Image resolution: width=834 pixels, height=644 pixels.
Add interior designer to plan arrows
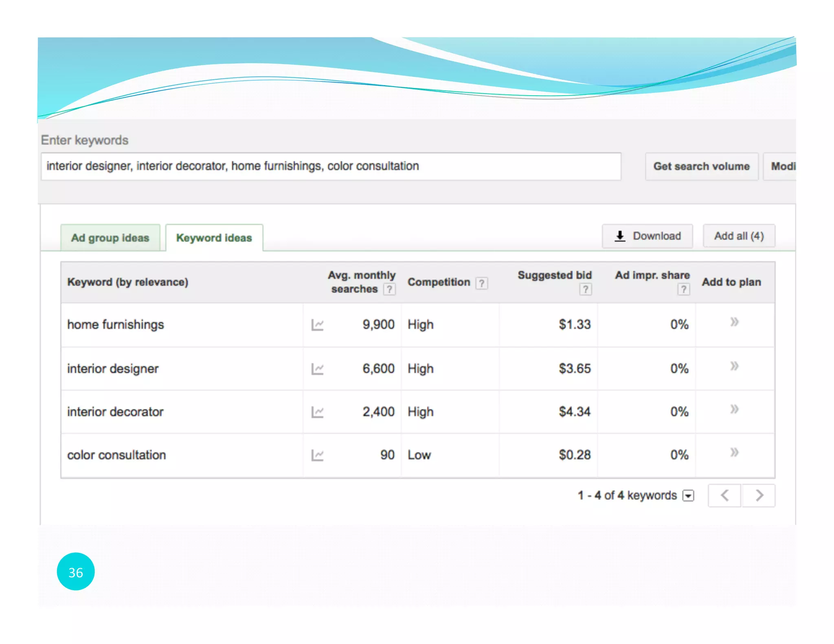(x=734, y=366)
